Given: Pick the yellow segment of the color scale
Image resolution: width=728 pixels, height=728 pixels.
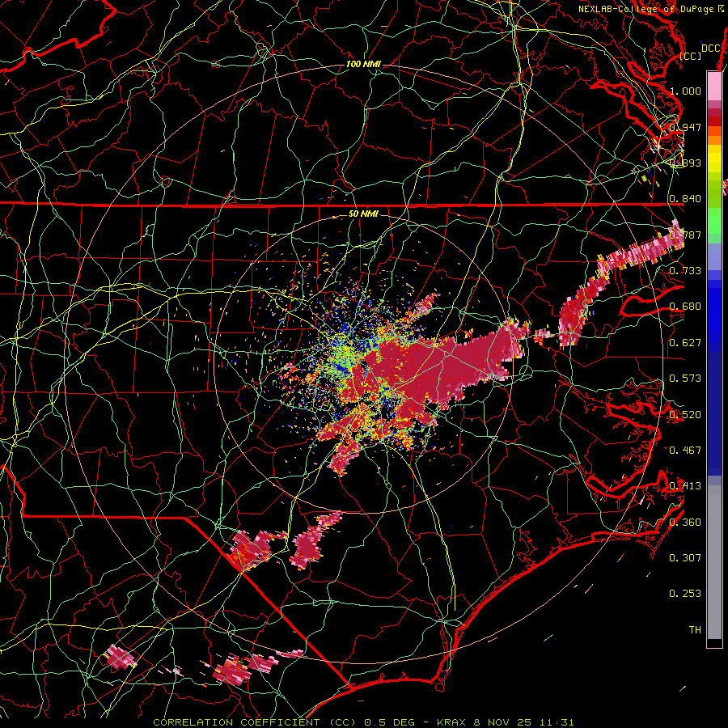Looking at the screenshot, I should coord(714,159).
